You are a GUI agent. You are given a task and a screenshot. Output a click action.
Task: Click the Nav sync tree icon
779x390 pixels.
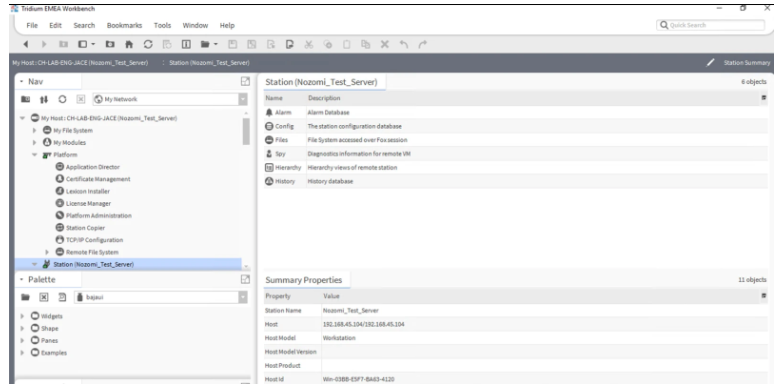click(x=44, y=99)
